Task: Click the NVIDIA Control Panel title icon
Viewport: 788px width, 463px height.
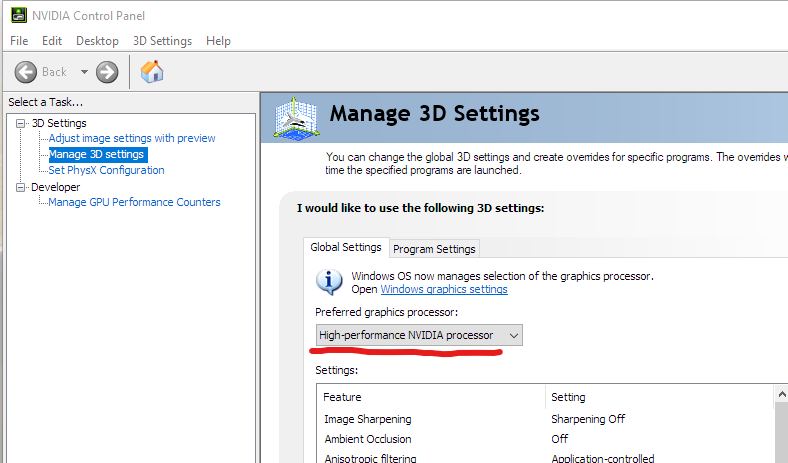Action: pyautogui.click(x=18, y=15)
